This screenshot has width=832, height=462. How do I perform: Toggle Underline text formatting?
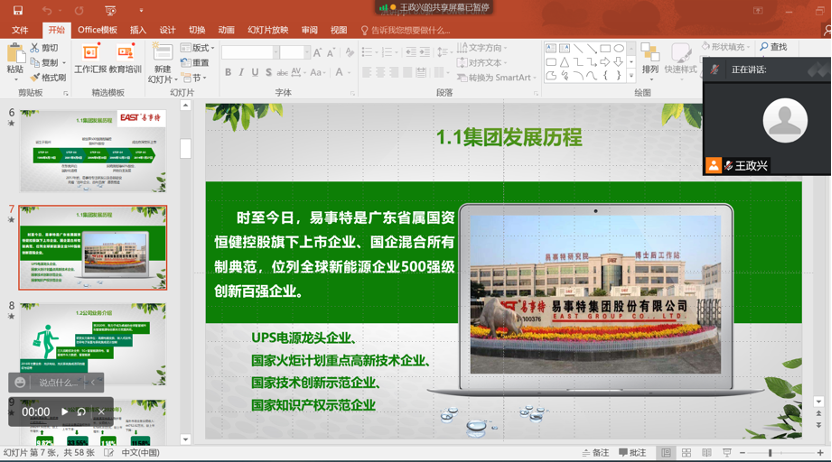tap(255, 73)
